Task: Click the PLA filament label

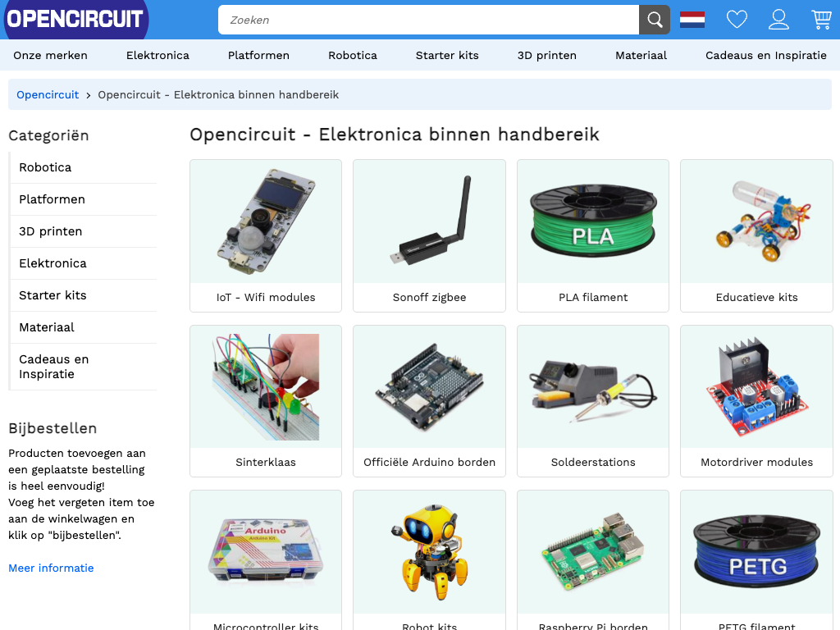Action: (x=593, y=297)
